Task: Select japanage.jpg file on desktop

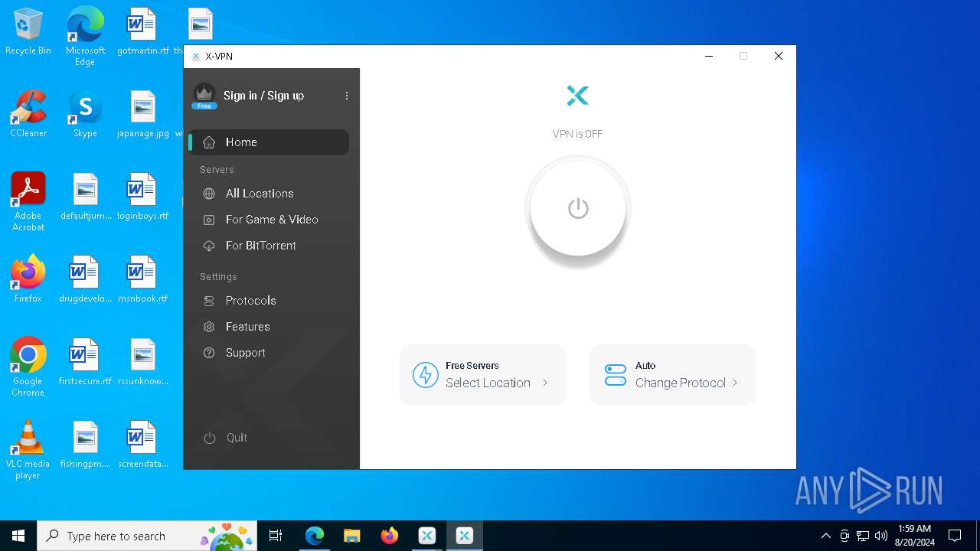Action: (x=142, y=114)
